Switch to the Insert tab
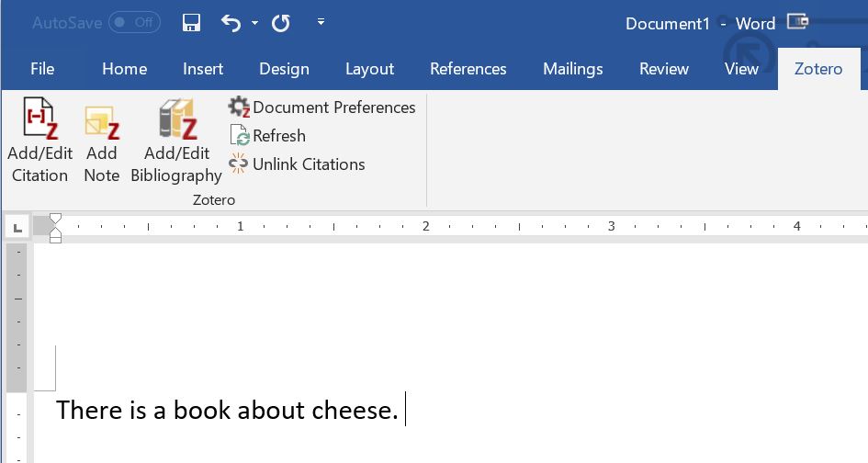868x463 pixels. (x=203, y=69)
